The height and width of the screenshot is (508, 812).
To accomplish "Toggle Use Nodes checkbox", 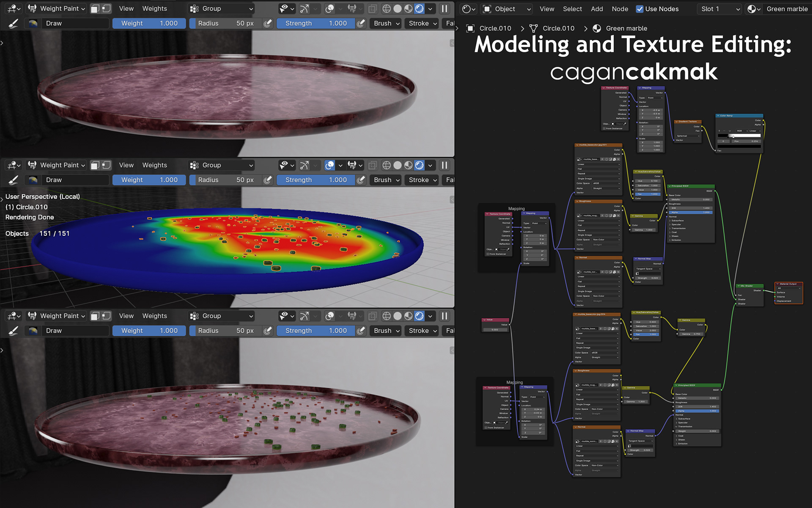I will [x=640, y=9].
